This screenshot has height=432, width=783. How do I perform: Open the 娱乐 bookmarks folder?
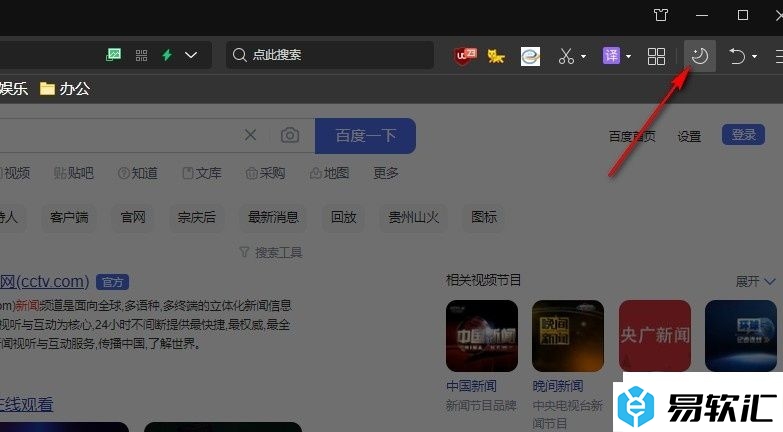(x=14, y=89)
